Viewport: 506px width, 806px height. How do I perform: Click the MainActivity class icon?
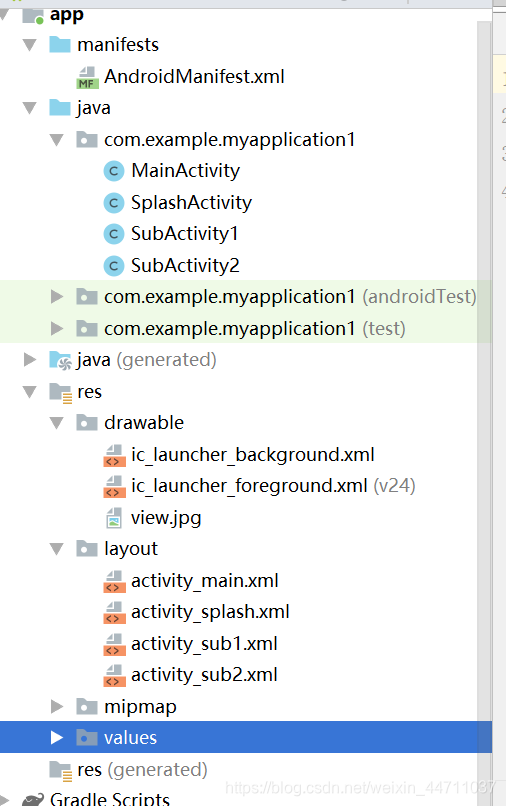tap(114, 171)
